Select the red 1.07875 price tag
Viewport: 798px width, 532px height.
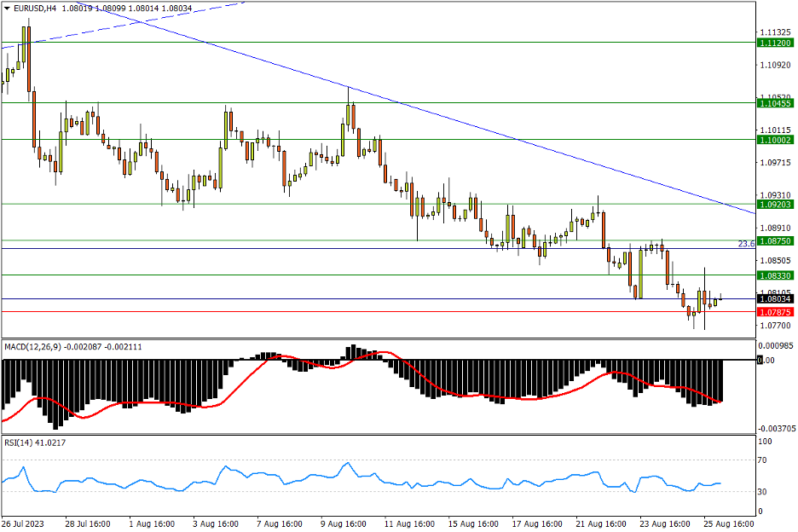(775, 312)
